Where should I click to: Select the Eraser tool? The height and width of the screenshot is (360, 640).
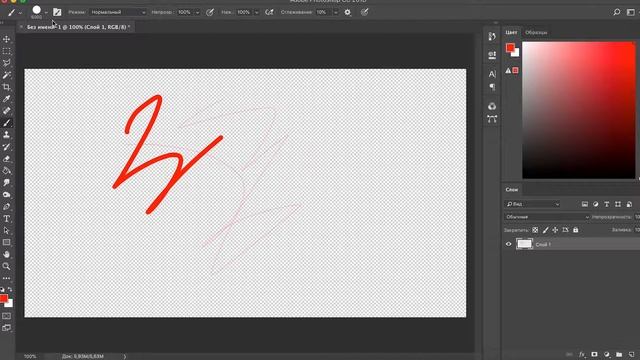(7, 159)
